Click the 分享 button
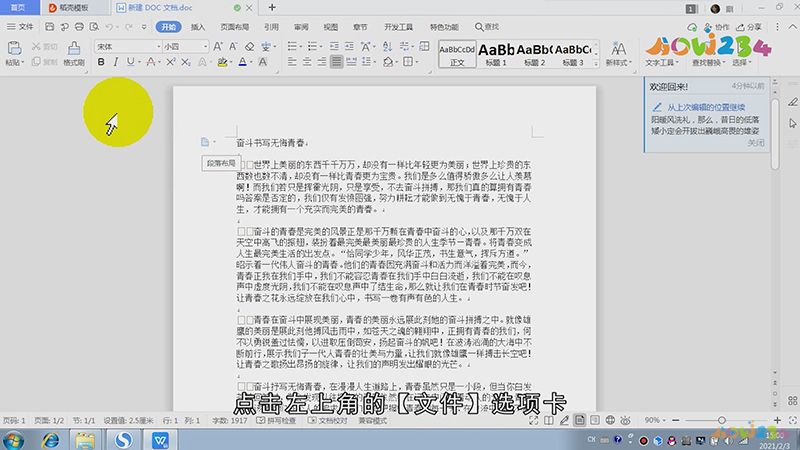The image size is (800, 450). [749, 27]
